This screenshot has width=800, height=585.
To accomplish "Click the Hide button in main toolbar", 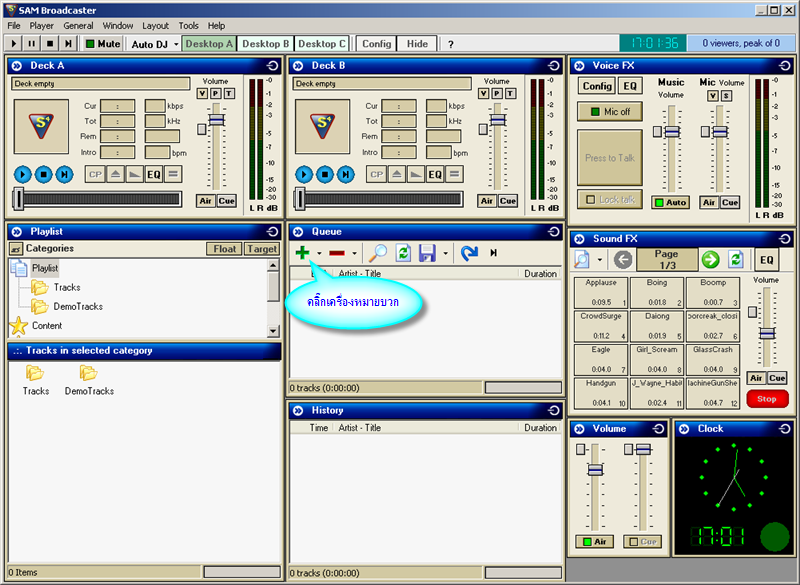I will (x=417, y=44).
